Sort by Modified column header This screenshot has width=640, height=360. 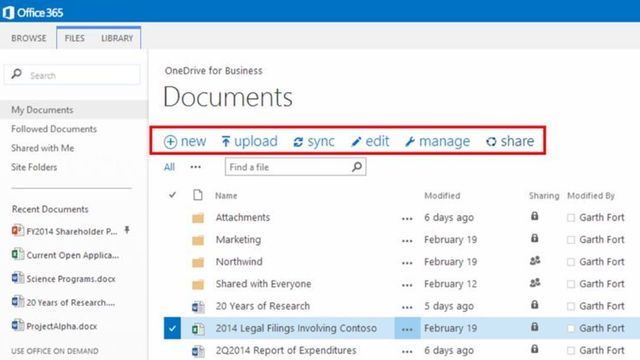pos(442,196)
